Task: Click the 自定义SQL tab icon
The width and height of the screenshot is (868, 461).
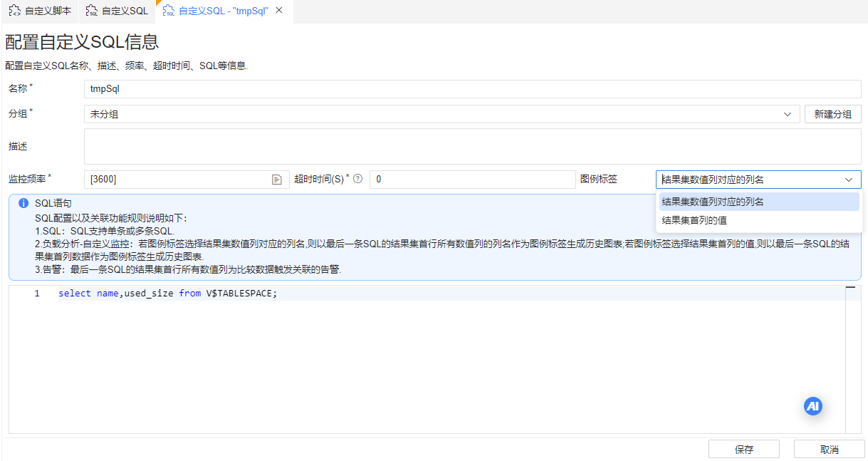Action: (x=92, y=11)
